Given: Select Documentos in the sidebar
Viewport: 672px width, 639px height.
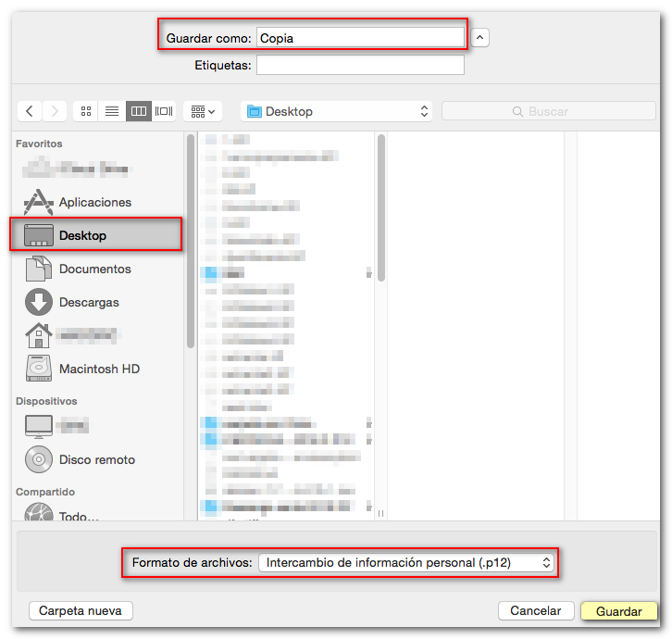Looking at the screenshot, I should coord(94,269).
